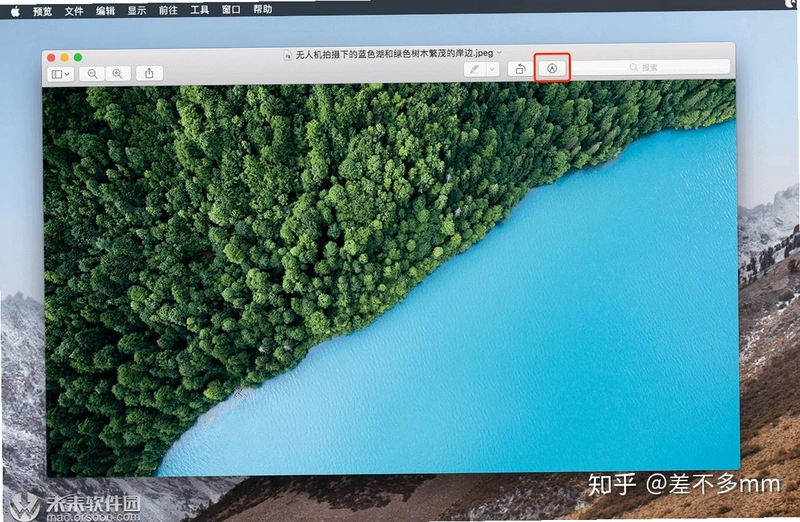Zoom in the image
Image resolution: width=800 pixels, height=522 pixels.
(118, 73)
